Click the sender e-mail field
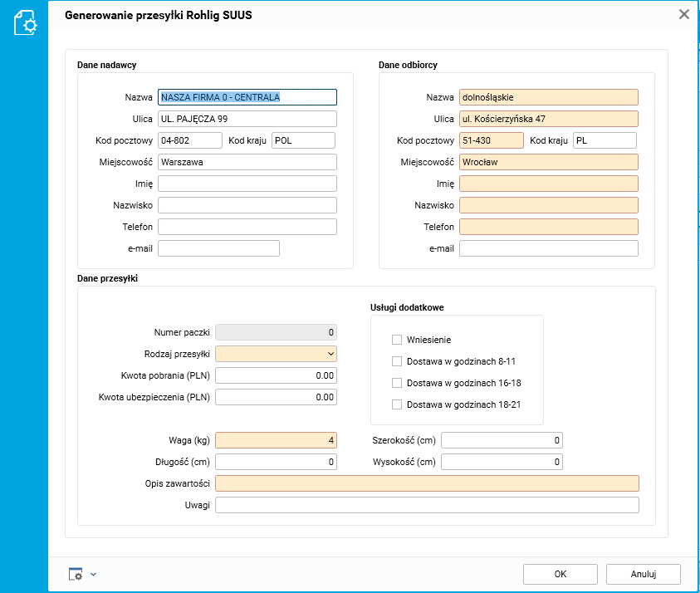The height and width of the screenshot is (593, 700). point(218,248)
